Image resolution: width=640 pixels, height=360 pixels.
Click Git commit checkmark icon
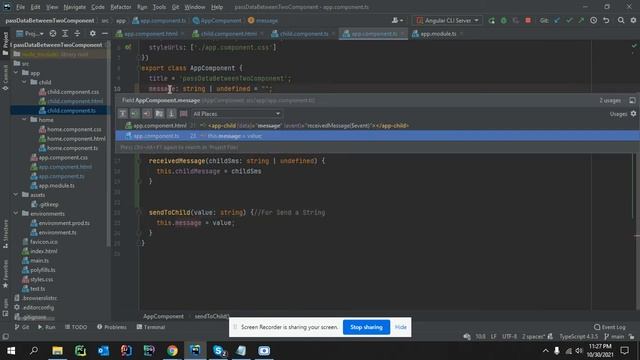[569, 20]
